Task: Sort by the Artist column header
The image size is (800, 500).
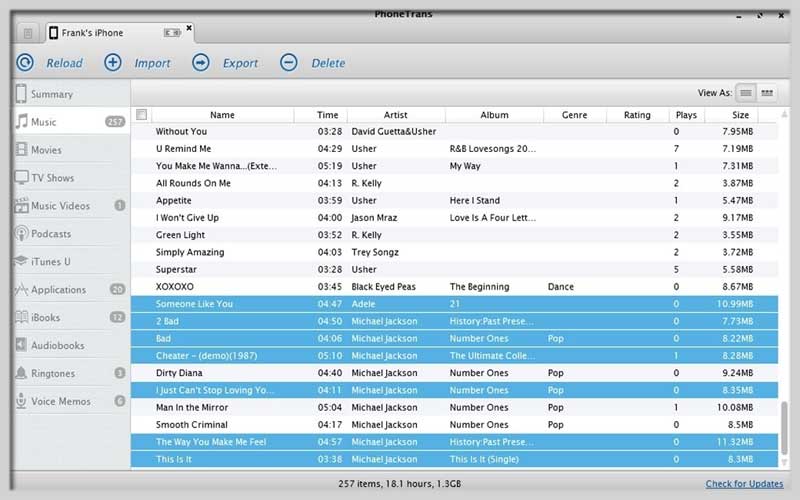Action: tap(395, 115)
